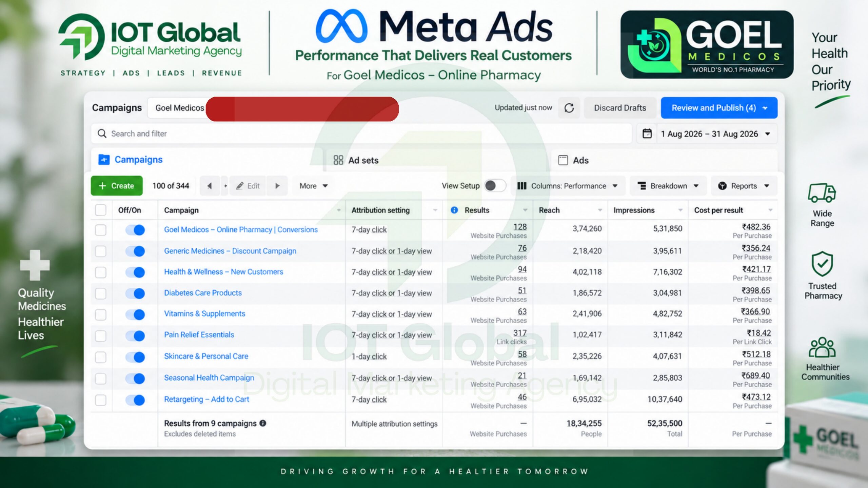The width and height of the screenshot is (868, 488).
Task: Click the Edit button
Action: click(x=248, y=186)
